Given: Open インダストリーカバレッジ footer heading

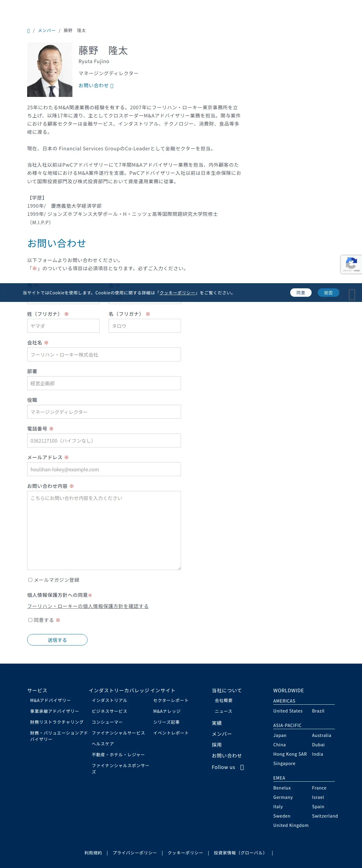Looking at the screenshot, I should point(119,690).
